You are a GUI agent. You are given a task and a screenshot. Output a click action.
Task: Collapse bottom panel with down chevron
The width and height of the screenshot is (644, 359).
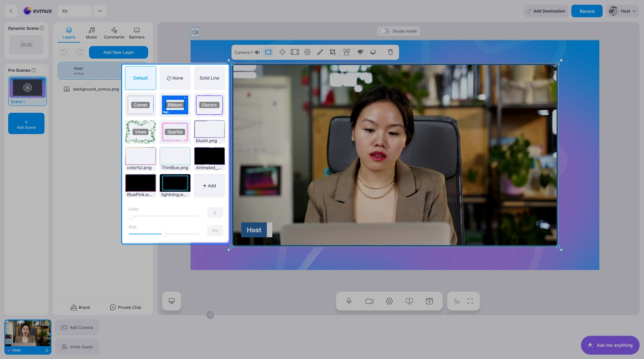click(x=210, y=315)
